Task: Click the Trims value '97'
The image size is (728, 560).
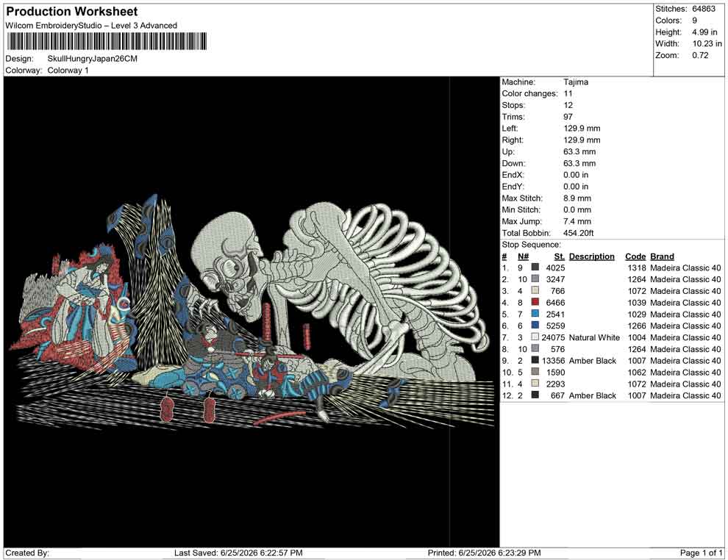Action: (x=568, y=117)
